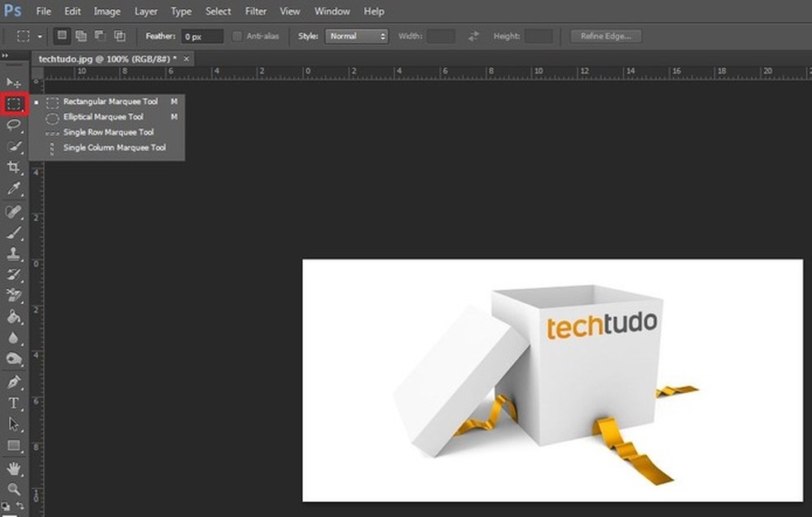Screen dimensions: 812x517
Task: Click the Zoom tool magnifier
Action: coord(14,489)
